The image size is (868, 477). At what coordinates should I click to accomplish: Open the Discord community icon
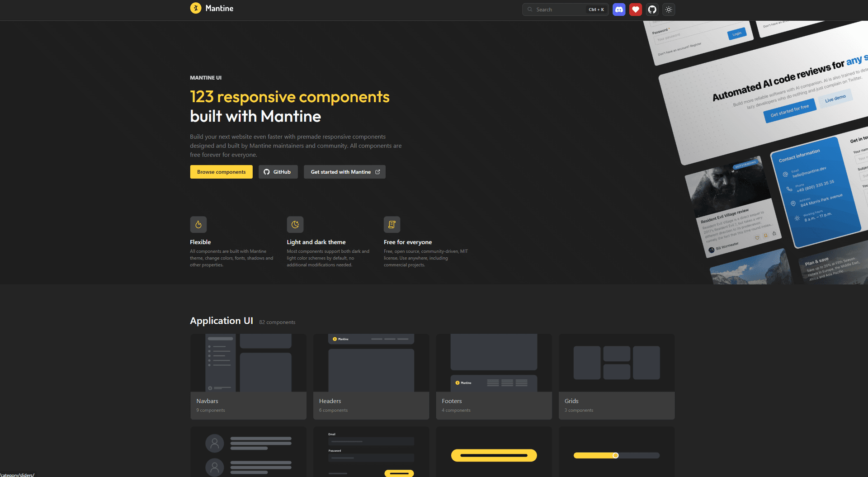pyautogui.click(x=618, y=9)
